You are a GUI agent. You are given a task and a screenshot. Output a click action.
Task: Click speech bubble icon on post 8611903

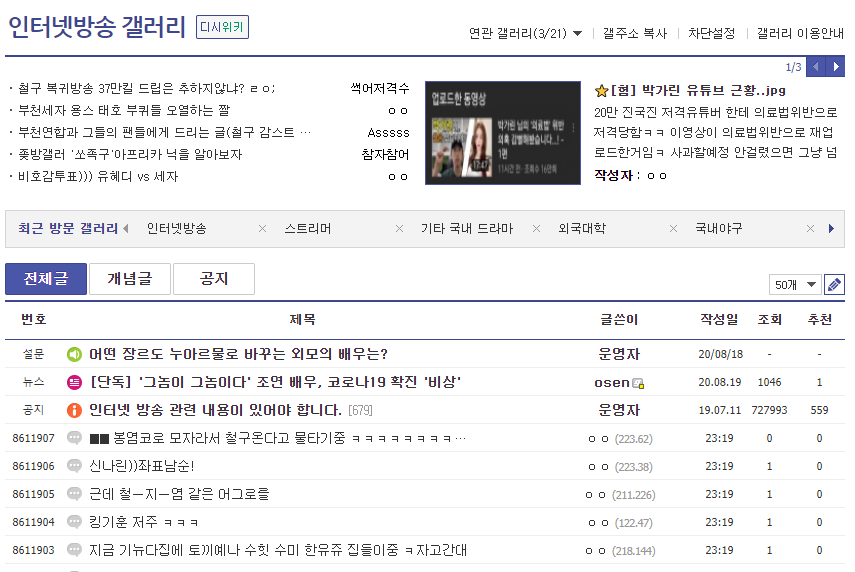[x=74, y=550]
